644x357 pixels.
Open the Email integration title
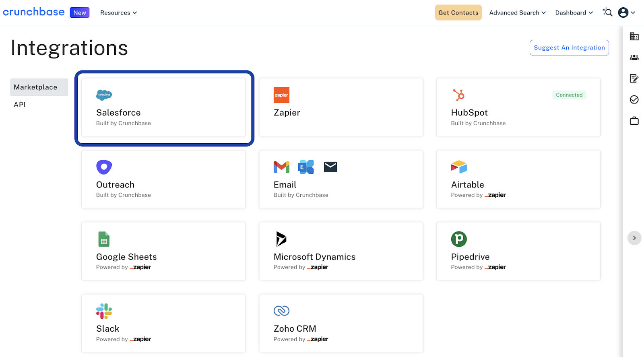point(285,185)
